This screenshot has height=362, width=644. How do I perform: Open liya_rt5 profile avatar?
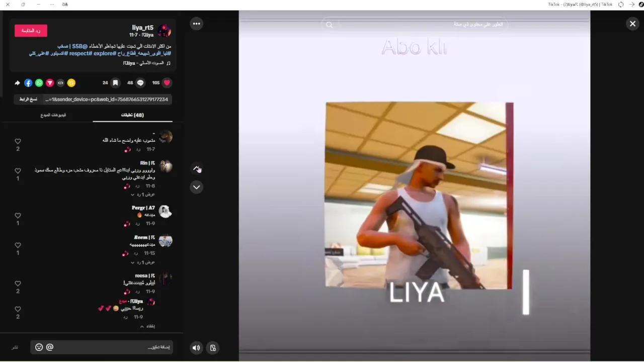pyautogui.click(x=165, y=31)
